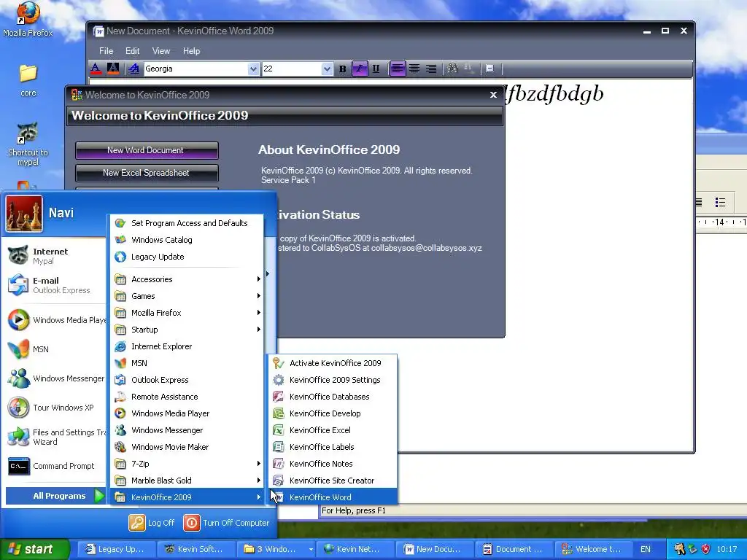Image resolution: width=747 pixels, height=560 pixels.
Task: Click the last toolbar icon after Find
Action: (489, 69)
